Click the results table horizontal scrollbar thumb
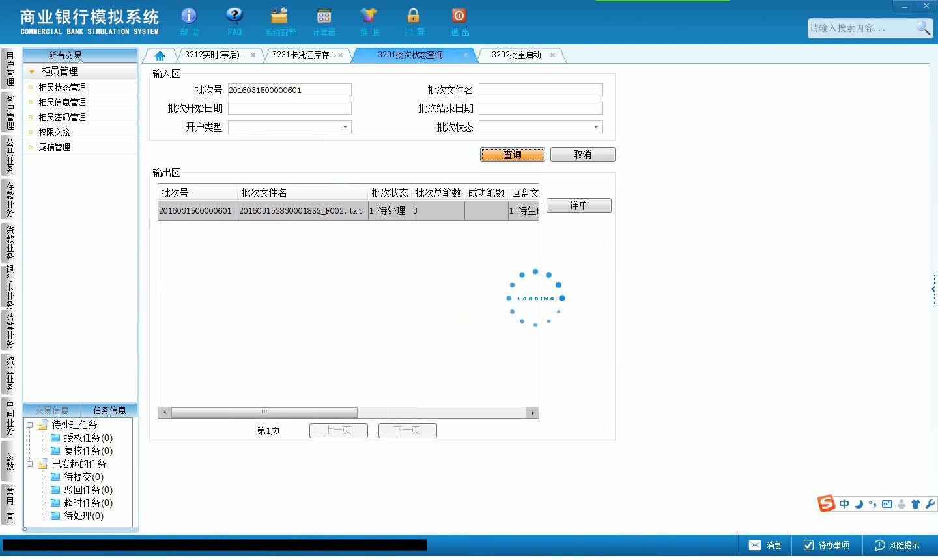This screenshot has width=938, height=560. 264,412
